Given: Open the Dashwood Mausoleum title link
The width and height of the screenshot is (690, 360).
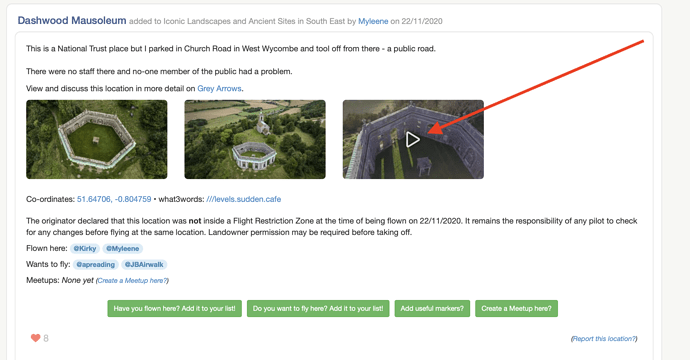Looking at the screenshot, I should pos(72,21).
